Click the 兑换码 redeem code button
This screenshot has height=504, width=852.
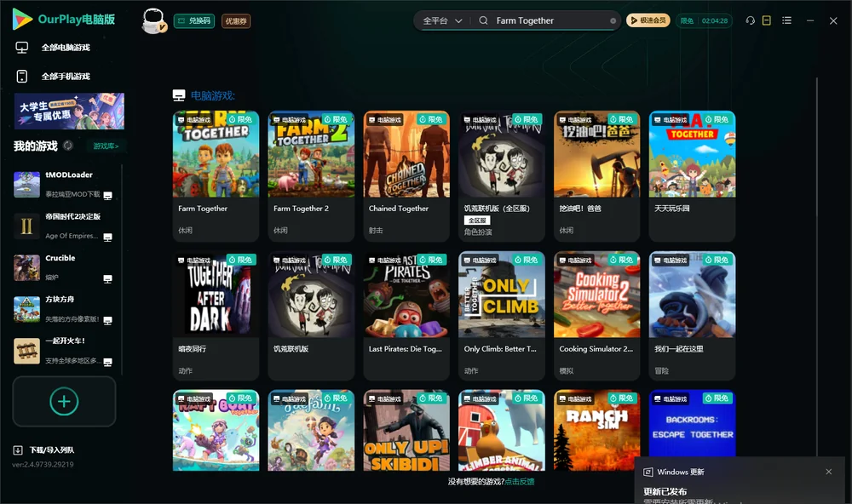click(194, 20)
